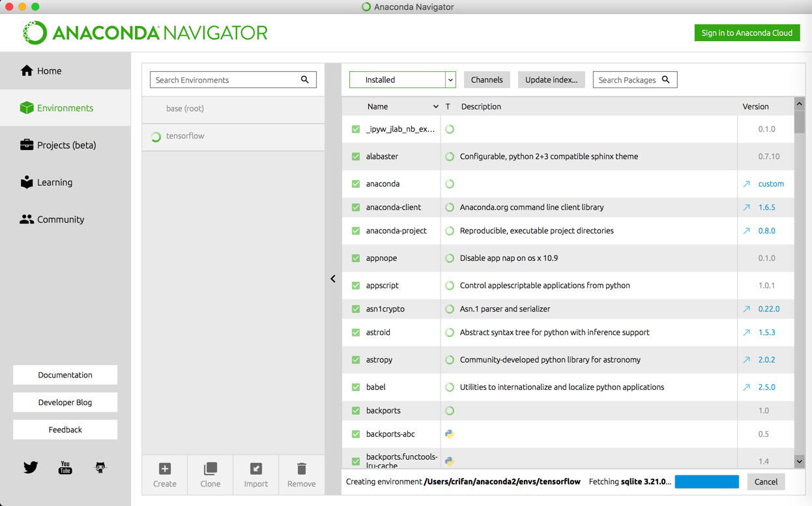Screen dimensions: 812x506
Task: Toggle the babel package checkbox
Action: click(356, 387)
